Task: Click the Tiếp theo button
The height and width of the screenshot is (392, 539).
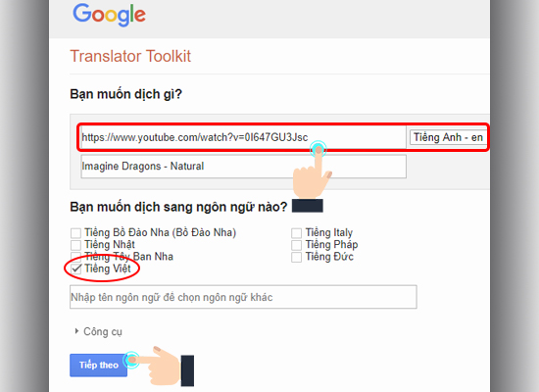Action: (98, 366)
